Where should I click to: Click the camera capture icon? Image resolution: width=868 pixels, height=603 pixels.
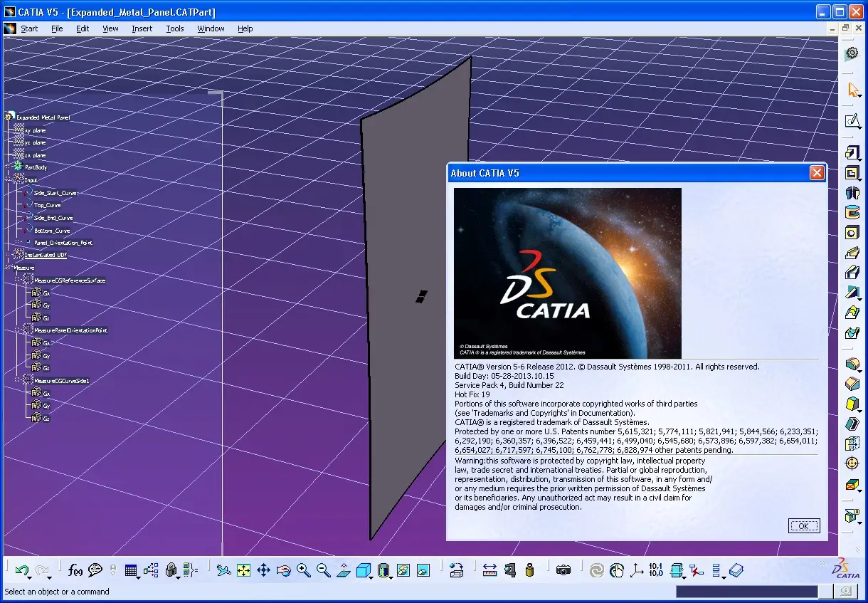pos(563,570)
